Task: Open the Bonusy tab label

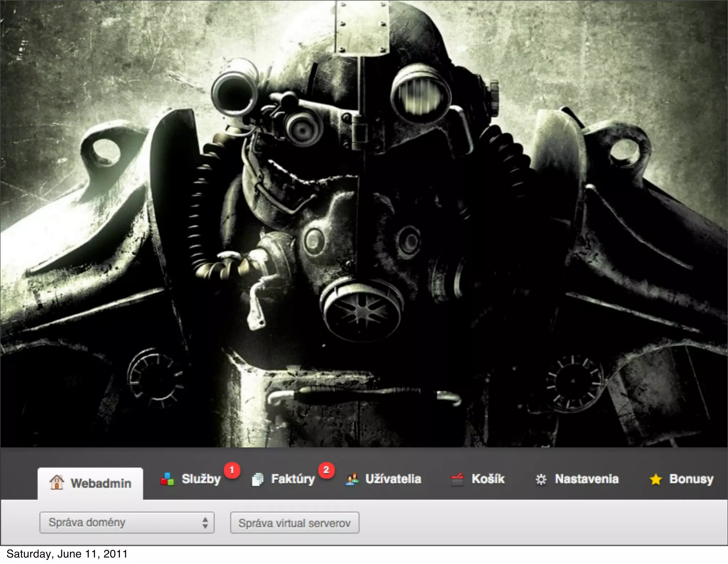Action: pyautogui.click(x=691, y=479)
